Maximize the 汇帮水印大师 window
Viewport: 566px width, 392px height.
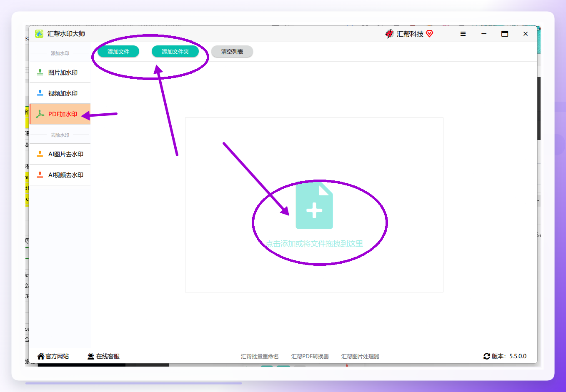click(x=505, y=34)
